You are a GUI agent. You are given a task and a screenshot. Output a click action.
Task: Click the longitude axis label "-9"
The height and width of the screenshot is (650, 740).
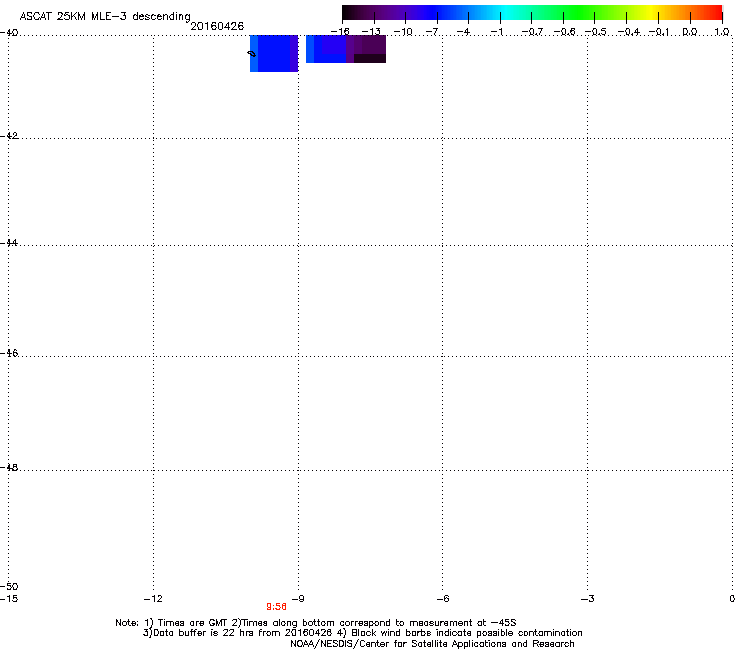(298, 599)
